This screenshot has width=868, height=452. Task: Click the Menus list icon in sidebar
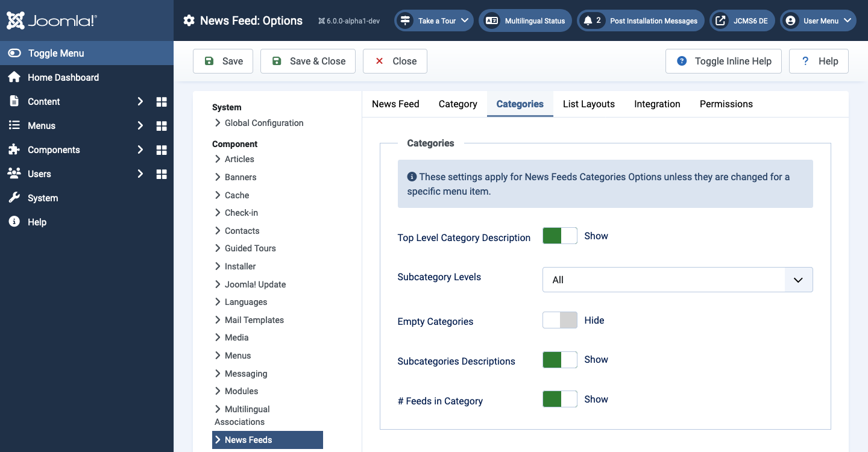(x=14, y=125)
